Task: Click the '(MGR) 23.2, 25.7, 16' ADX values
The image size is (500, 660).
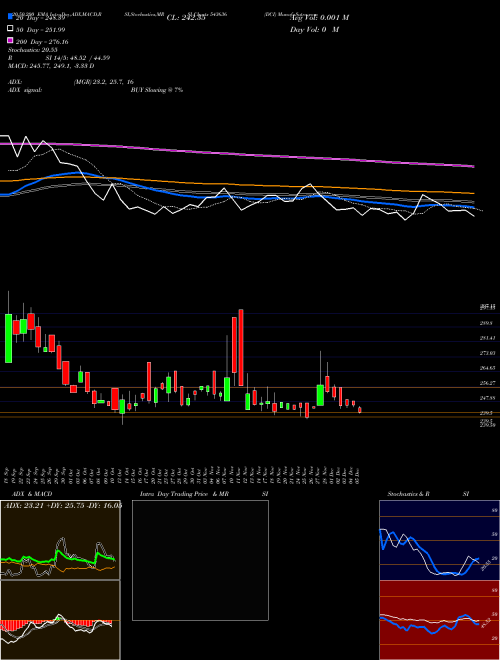Action: (x=103, y=82)
